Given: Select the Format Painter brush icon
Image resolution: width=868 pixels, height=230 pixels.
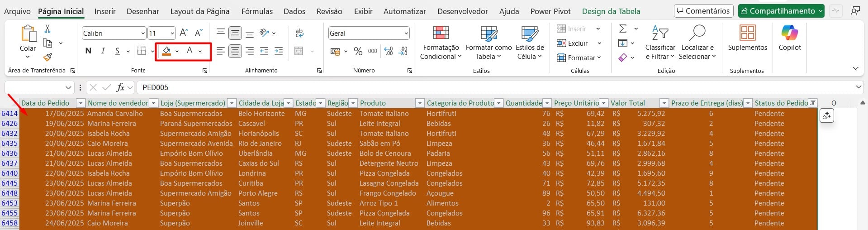Looking at the screenshot, I should pos(47,57).
